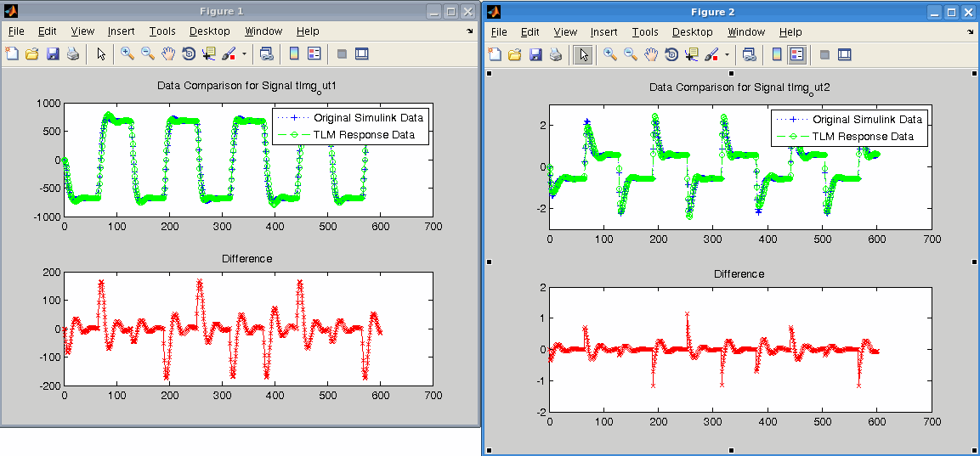The height and width of the screenshot is (456, 980).
Task: Expand Brush tool dropdown arrow in Figure 1
Action: click(244, 54)
